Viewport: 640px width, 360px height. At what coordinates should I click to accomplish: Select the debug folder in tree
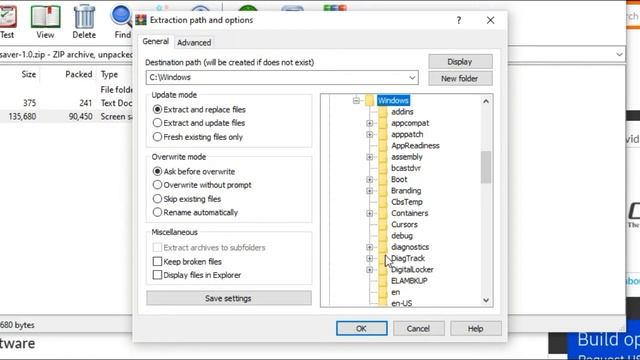(402, 236)
